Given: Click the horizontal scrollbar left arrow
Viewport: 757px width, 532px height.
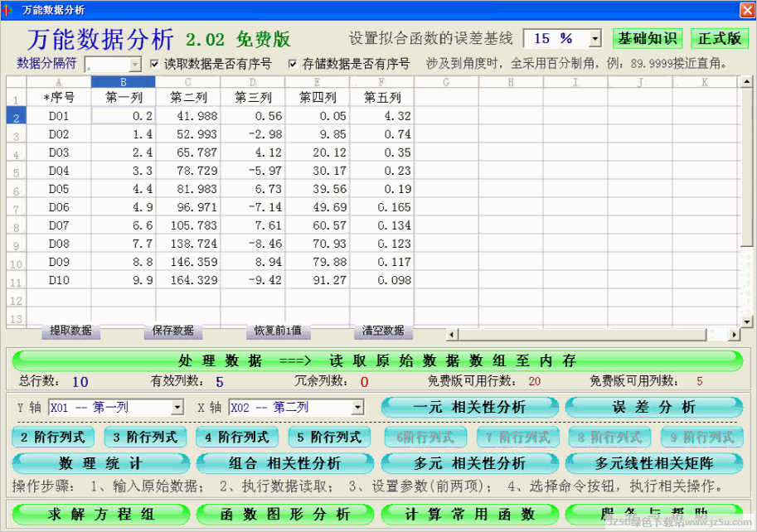Looking at the screenshot, I should pos(453,334).
